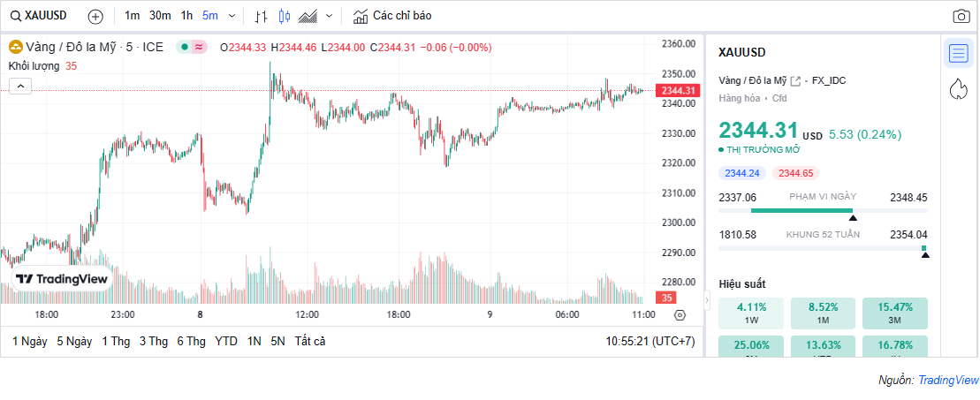Switch to 1m timeframe
980x400 pixels.
pyautogui.click(x=132, y=16)
